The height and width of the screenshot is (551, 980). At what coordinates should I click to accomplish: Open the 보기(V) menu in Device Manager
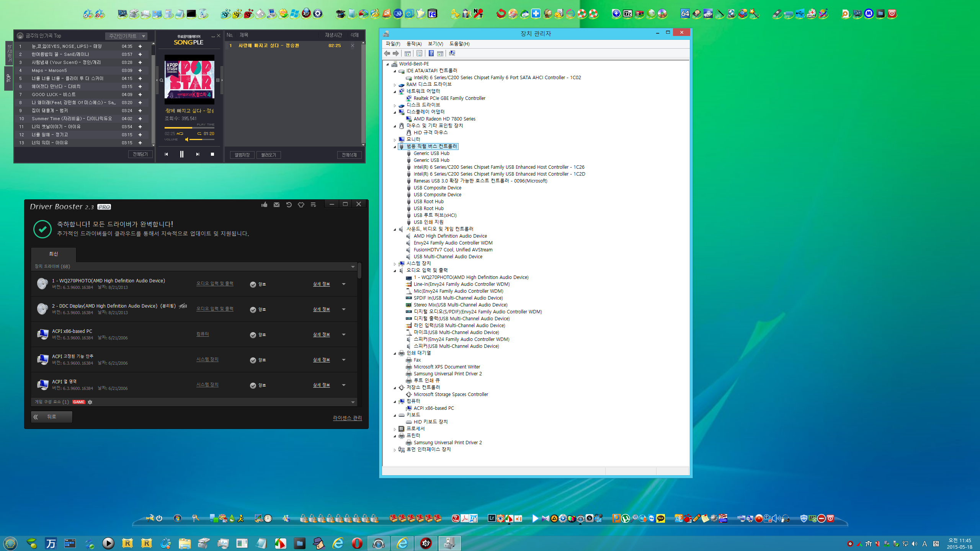(435, 44)
